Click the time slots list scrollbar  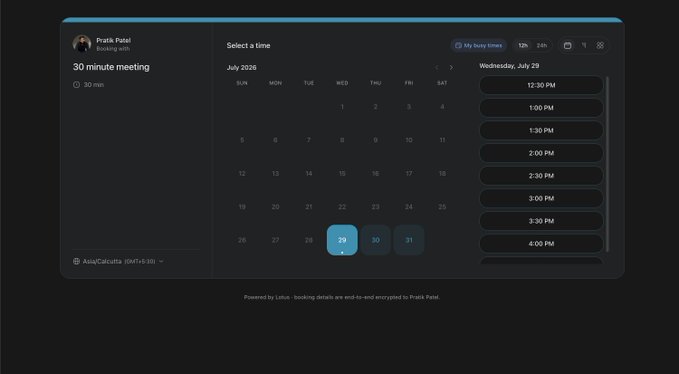(607, 164)
